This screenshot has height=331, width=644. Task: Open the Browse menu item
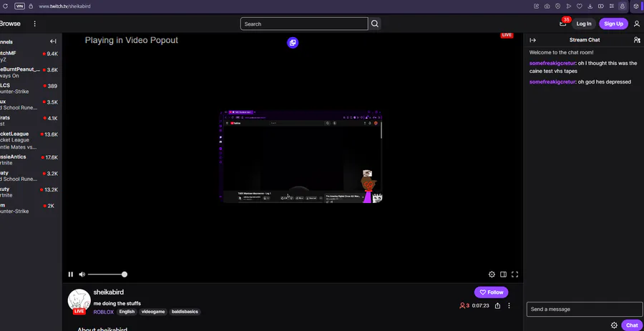[10, 24]
